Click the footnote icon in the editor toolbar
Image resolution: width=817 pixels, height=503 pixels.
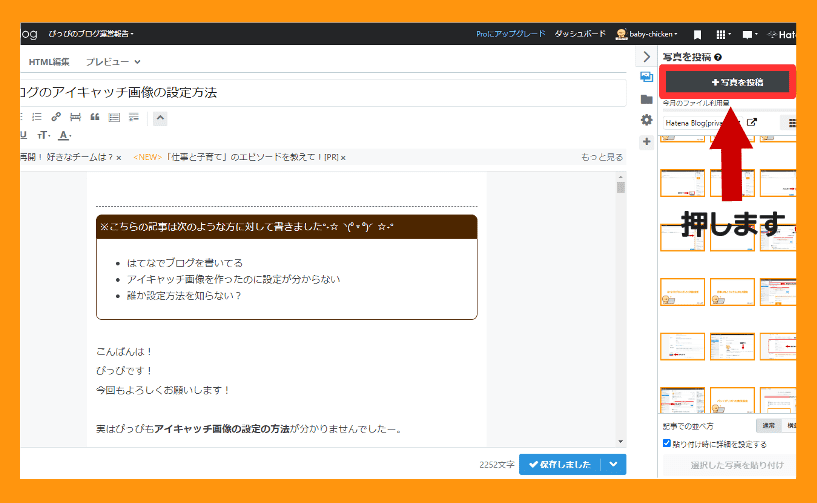[x=134, y=117]
